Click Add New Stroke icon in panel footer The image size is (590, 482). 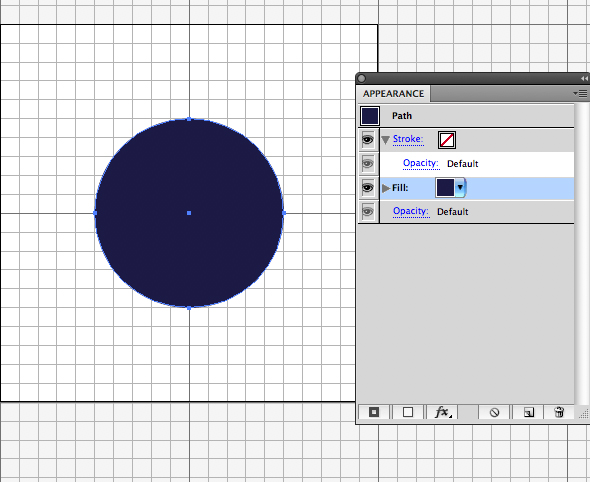(374, 412)
